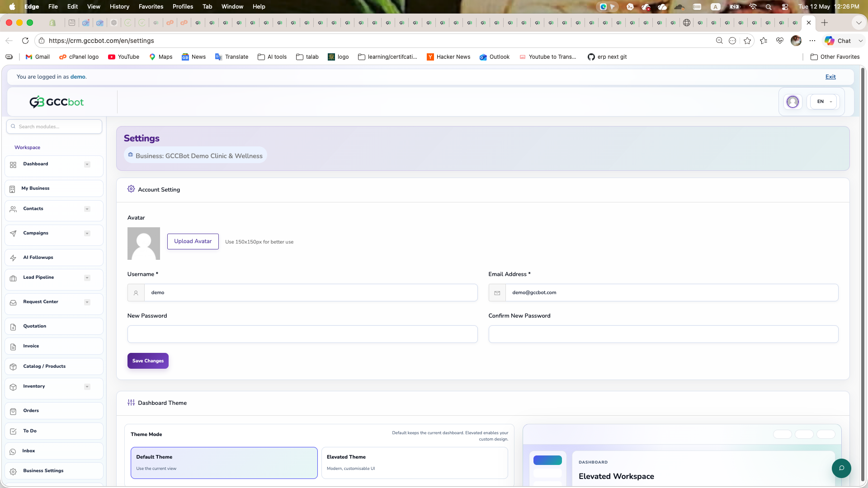
Task: Click the Campaigns paper-plane icon
Action: tap(13, 234)
